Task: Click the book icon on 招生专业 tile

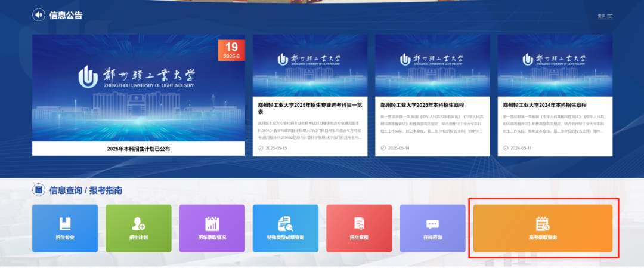Action: (x=65, y=224)
